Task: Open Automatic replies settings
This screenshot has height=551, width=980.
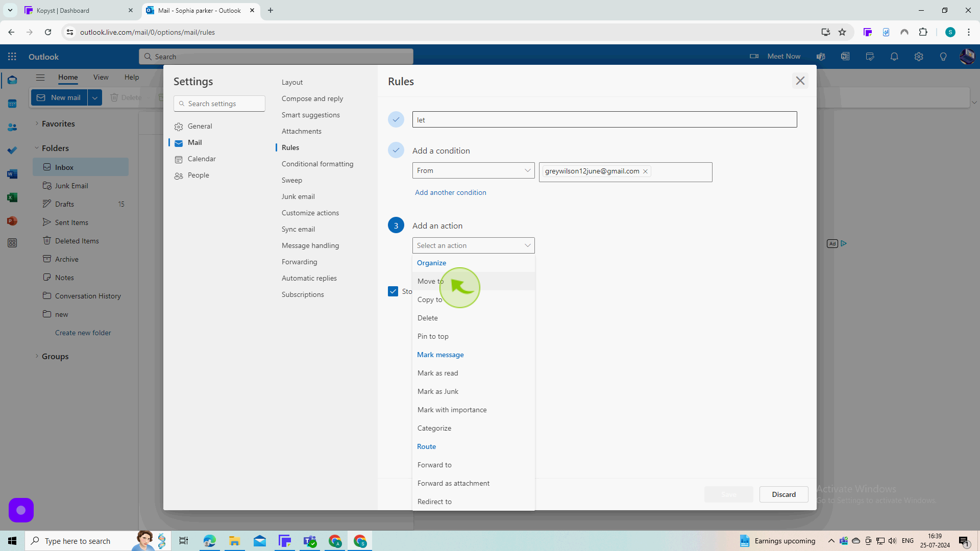Action: pos(309,278)
